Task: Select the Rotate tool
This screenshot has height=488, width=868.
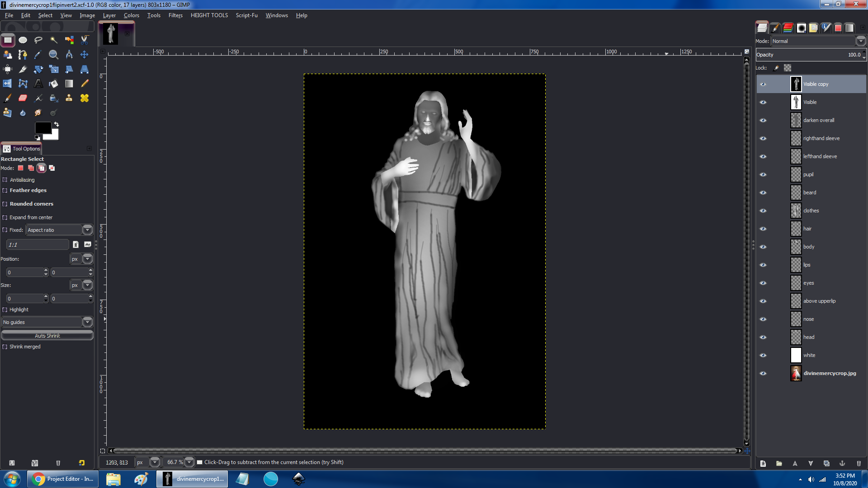Action: (38, 69)
